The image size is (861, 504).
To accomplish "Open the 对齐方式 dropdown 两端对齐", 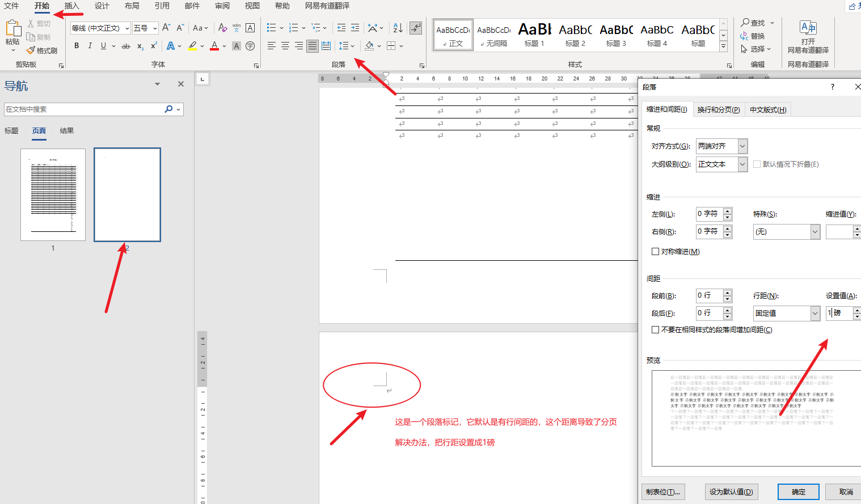I will point(742,146).
